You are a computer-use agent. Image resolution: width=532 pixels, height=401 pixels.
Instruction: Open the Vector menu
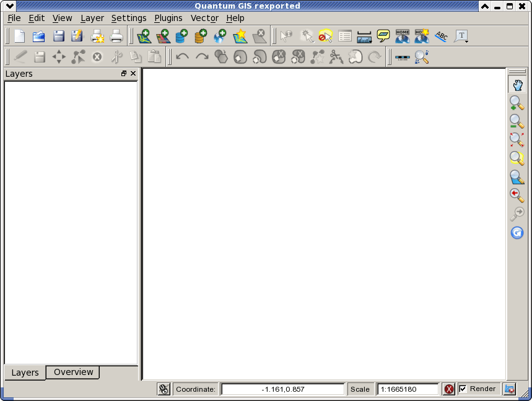[204, 19]
